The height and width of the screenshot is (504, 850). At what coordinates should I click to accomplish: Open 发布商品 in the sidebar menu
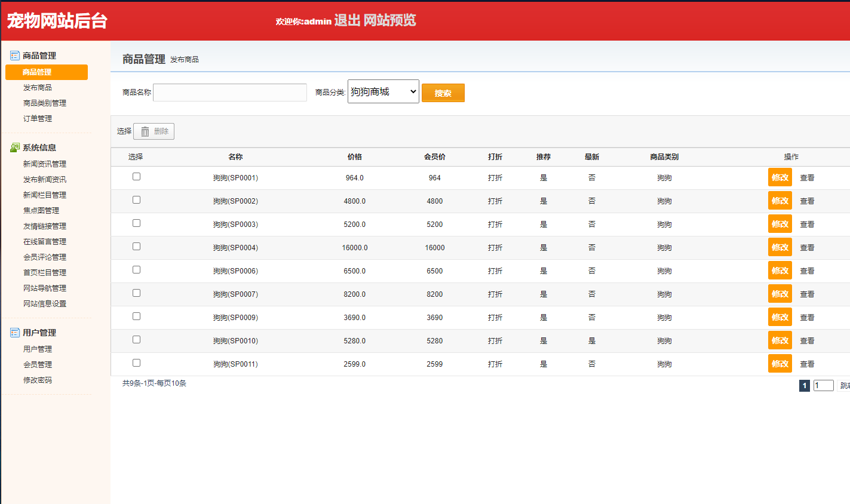[x=38, y=88]
